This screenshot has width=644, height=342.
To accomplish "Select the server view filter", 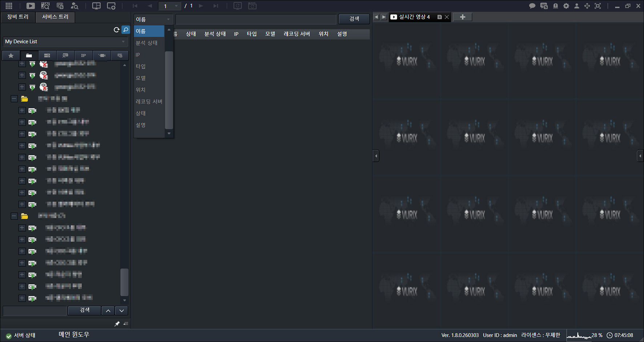I will pos(47,56).
